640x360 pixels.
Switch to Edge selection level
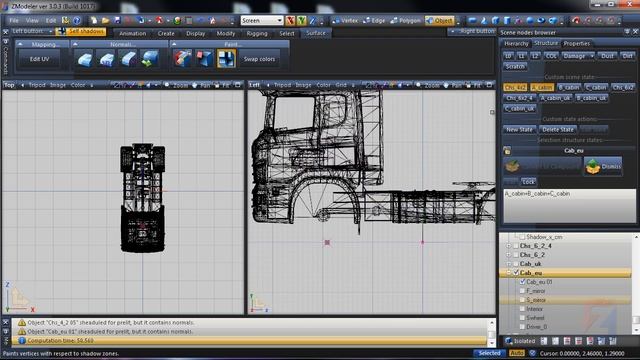click(373, 20)
